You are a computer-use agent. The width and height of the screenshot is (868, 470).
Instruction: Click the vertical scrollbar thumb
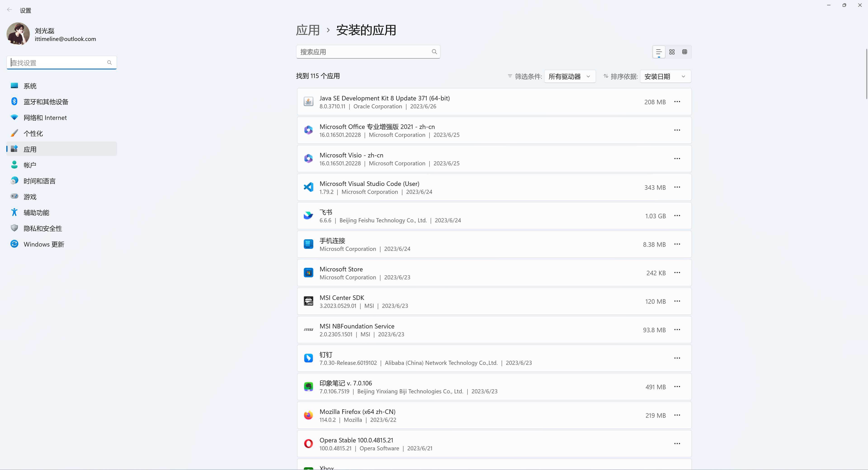866,74
